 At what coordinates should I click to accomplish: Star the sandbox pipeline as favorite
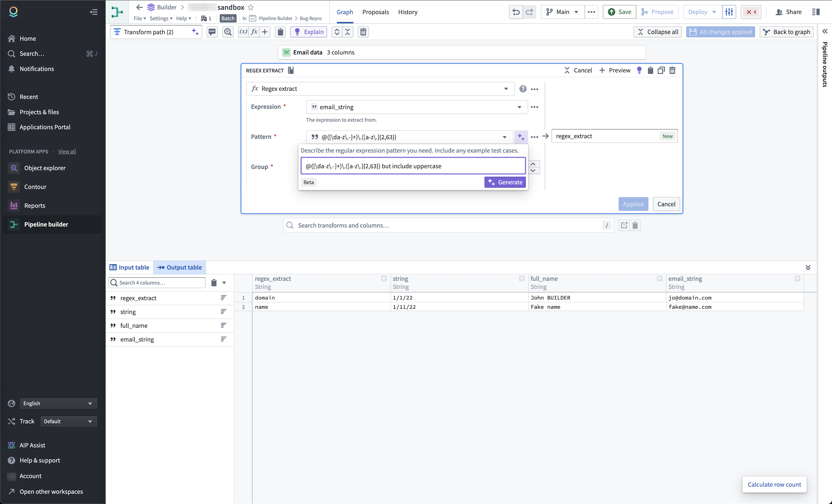point(251,7)
